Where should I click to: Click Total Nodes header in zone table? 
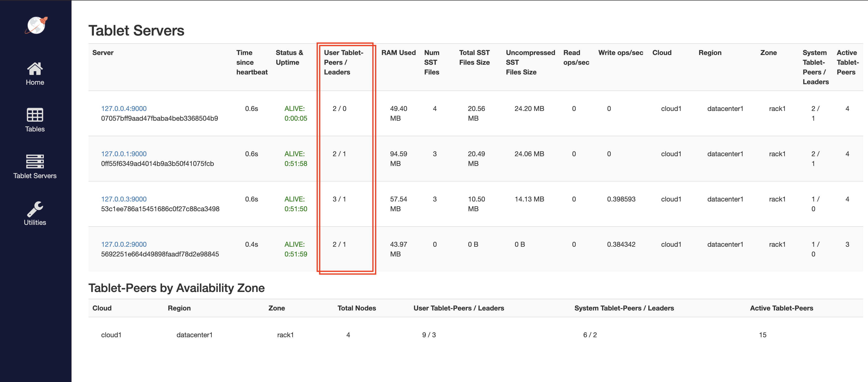click(x=356, y=308)
